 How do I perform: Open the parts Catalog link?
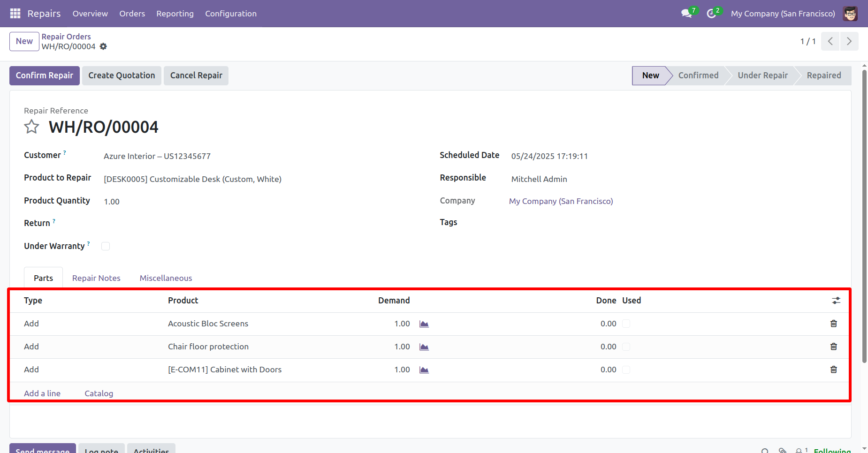click(x=99, y=393)
